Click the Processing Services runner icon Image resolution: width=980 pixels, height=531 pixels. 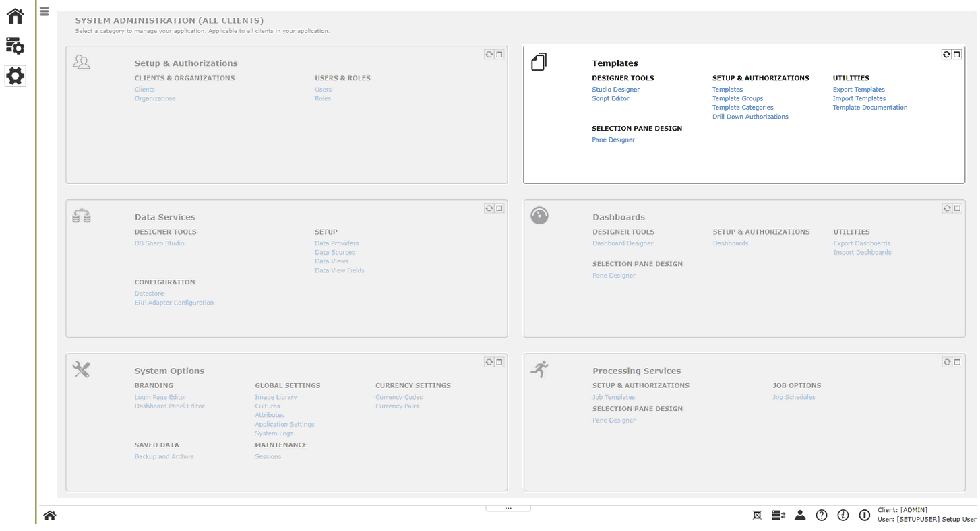539,369
